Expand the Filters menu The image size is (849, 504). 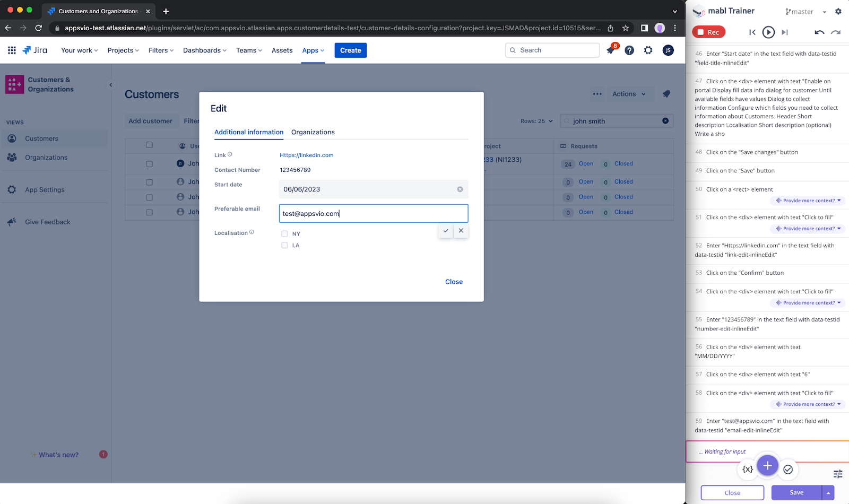pos(161,50)
